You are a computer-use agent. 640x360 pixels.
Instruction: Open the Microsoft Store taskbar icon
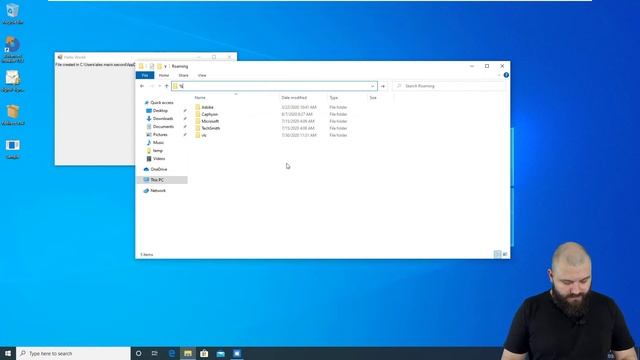click(x=204, y=353)
